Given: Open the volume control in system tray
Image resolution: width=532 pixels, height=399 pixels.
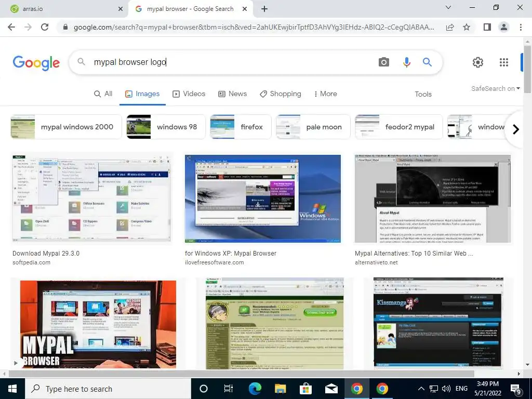Looking at the screenshot, I should pyautogui.click(x=446, y=389).
